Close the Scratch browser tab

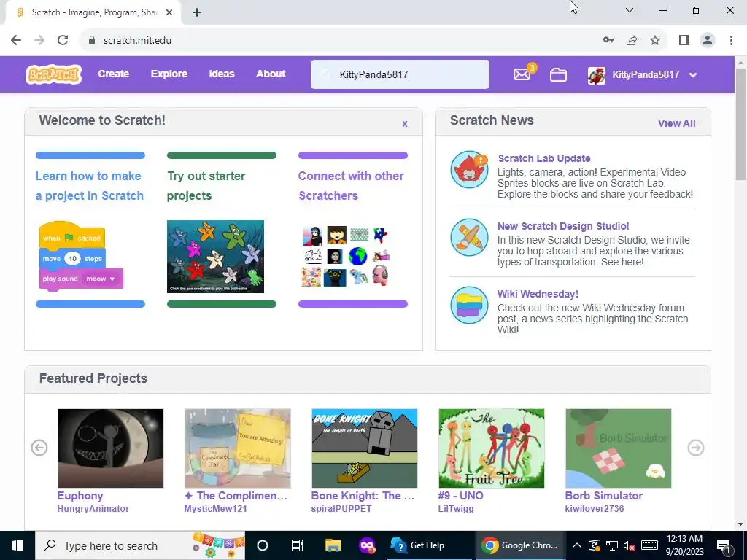tap(169, 12)
